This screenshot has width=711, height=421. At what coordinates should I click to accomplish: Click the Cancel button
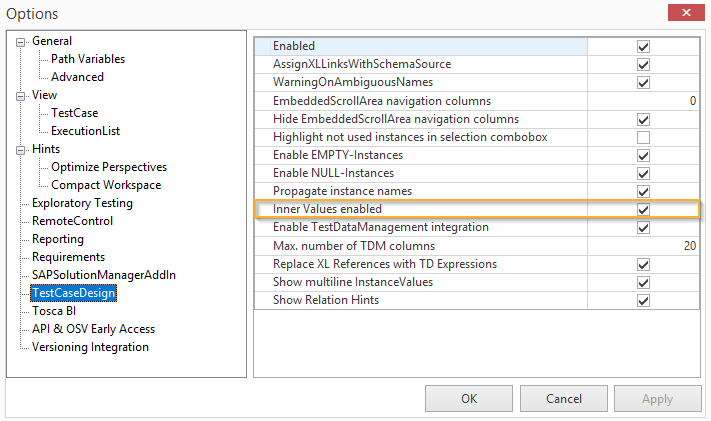tap(564, 398)
